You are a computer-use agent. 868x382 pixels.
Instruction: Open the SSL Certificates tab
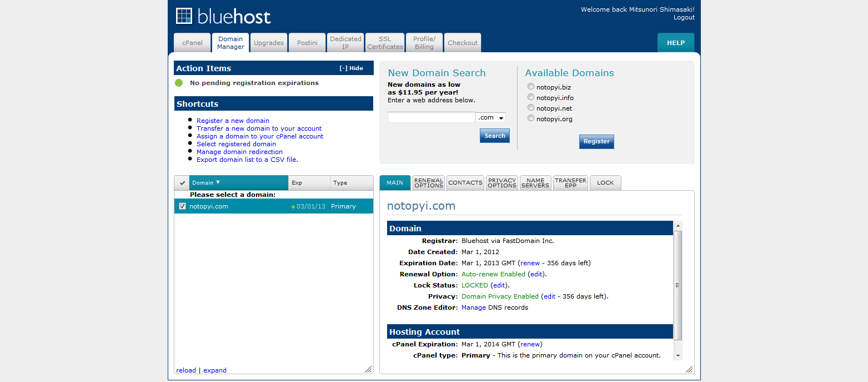pyautogui.click(x=385, y=43)
